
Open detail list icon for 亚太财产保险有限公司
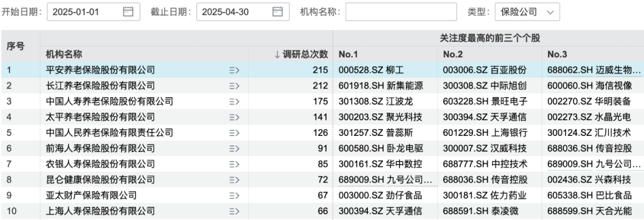point(234,196)
